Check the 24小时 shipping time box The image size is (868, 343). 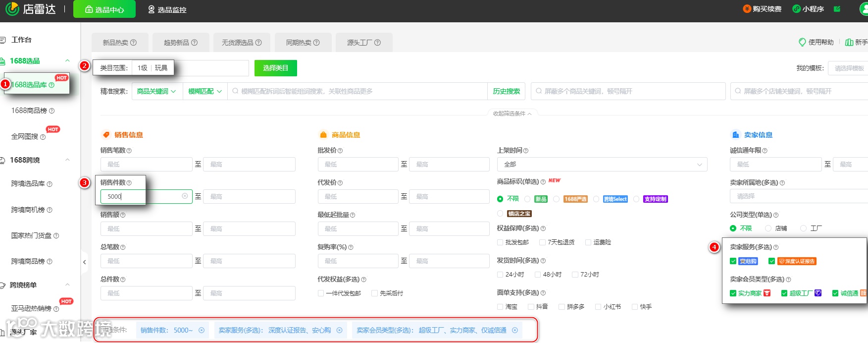(500, 275)
